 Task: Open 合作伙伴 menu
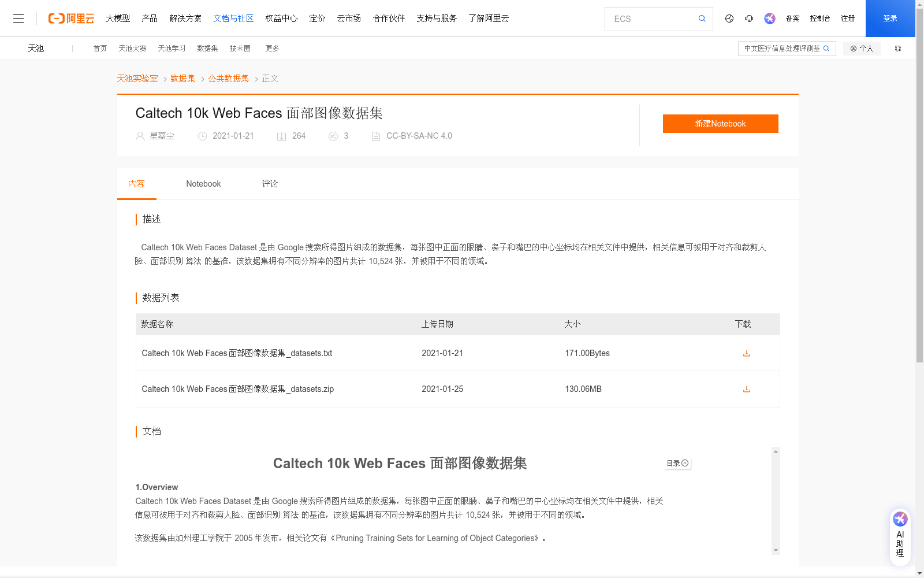389,18
